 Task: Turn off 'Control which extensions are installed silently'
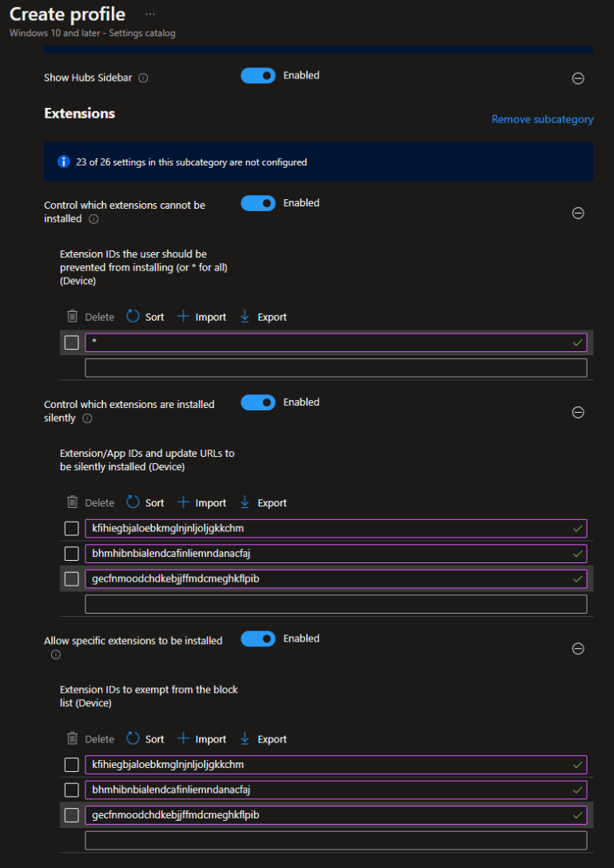257,402
